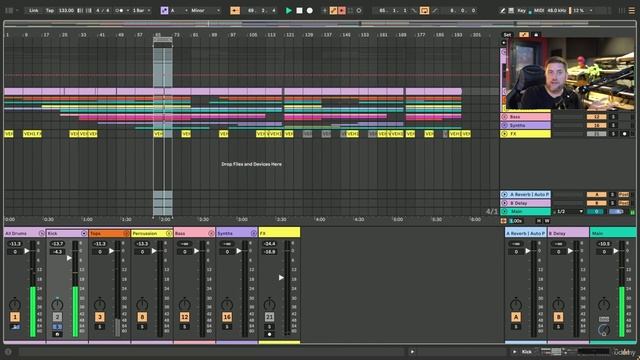Image resolution: width=640 pixels, height=360 pixels.
Task: Unfold the Tops group in mixer
Action: click(126, 233)
